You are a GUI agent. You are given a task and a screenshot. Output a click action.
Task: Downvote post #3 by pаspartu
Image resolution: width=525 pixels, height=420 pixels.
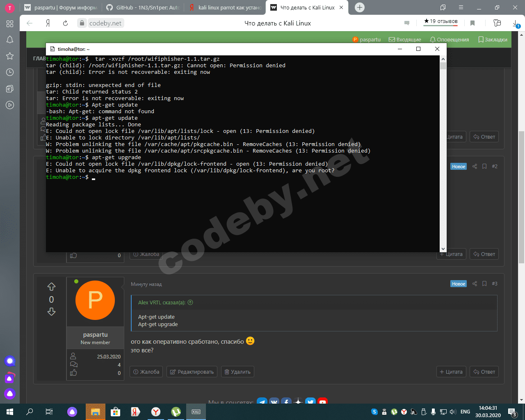point(51,312)
